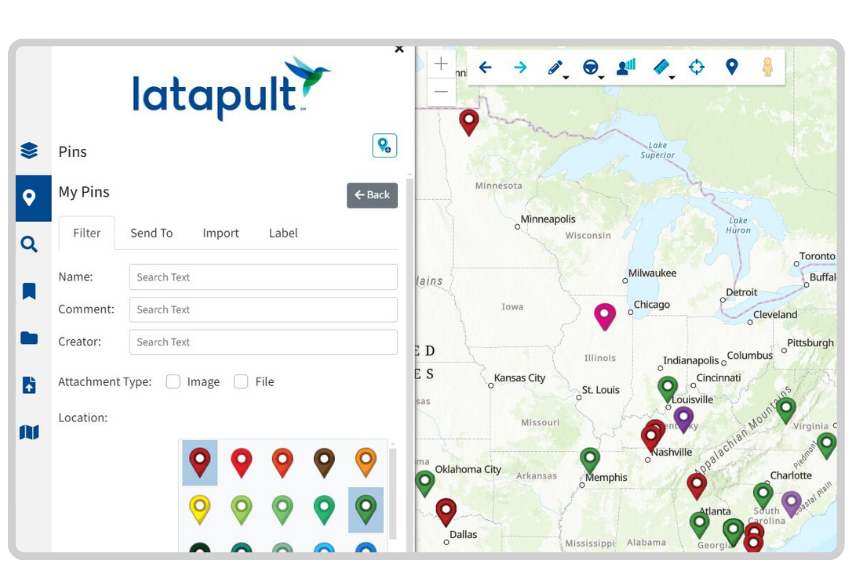Click the Back button
Viewport: 853px width, 578px height.
click(x=372, y=195)
